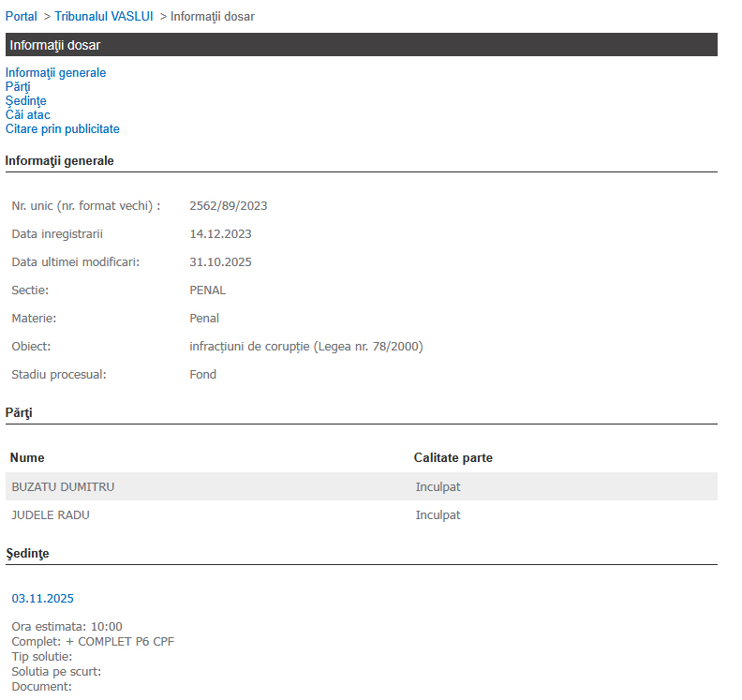Jump to Informații generale via navigation link
Screen dimensions: 742x700
(55, 73)
